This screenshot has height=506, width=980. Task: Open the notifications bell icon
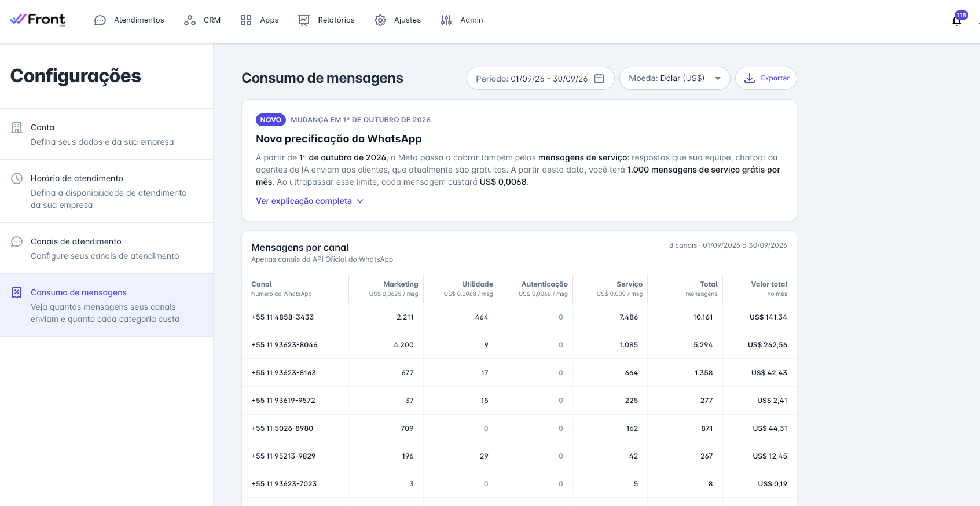click(x=957, y=21)
